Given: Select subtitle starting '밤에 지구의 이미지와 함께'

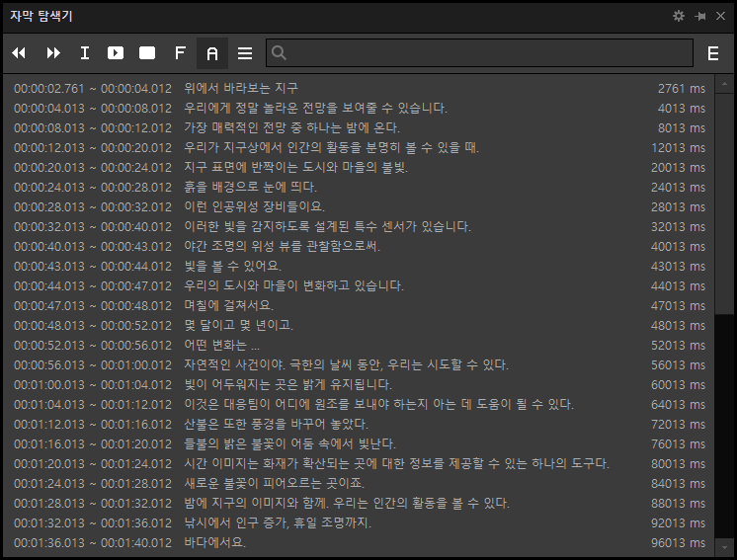Looking at the screenshot, I should click(x=347, y=503).
